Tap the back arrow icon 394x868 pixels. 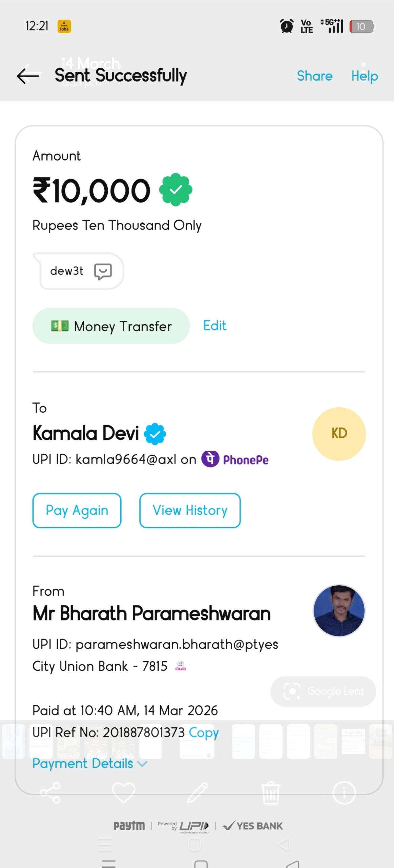[x=28, y=76]
